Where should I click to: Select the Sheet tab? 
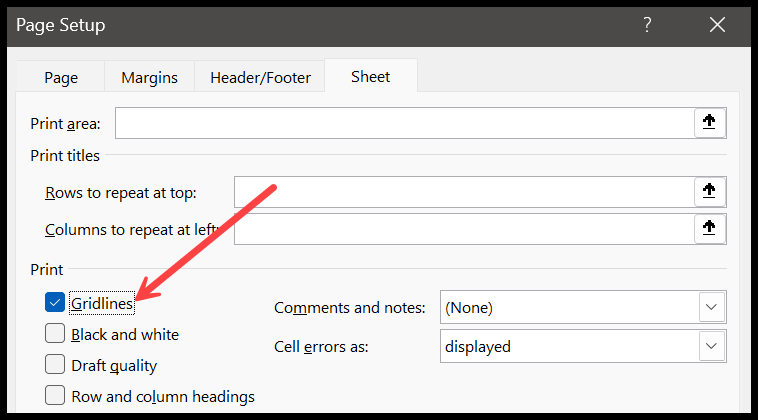pyautogui.click(x=371, y=76)
